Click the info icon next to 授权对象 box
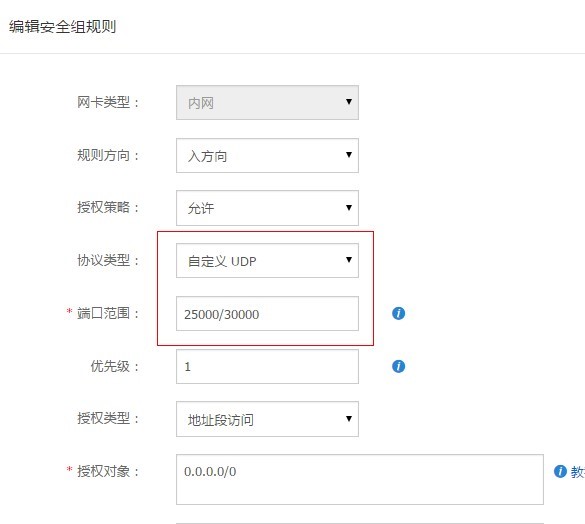Screen dimensions: 585x524 560,471
